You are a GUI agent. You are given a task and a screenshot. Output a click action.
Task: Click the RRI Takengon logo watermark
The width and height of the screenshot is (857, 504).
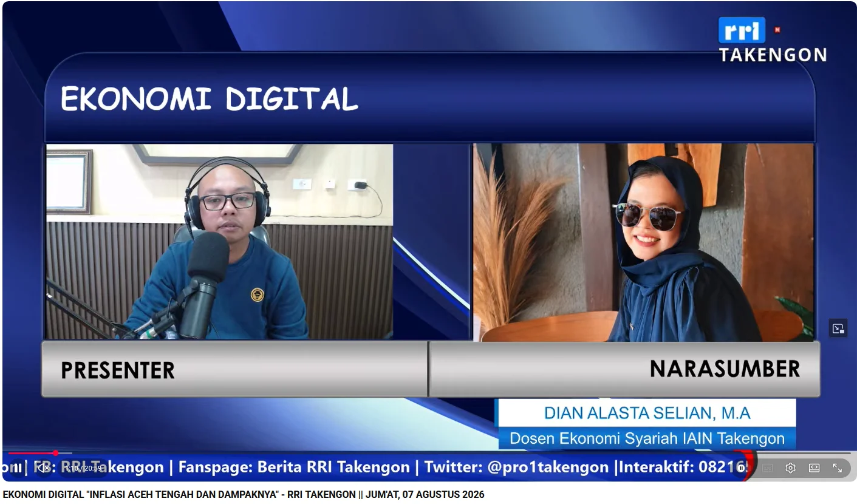(x=772, y=39)
